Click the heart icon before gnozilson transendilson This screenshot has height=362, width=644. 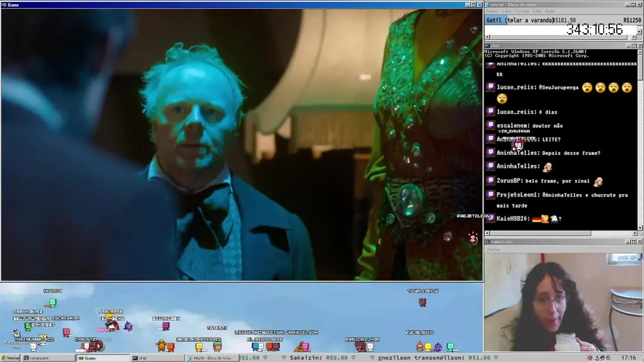tap(372, 357)
